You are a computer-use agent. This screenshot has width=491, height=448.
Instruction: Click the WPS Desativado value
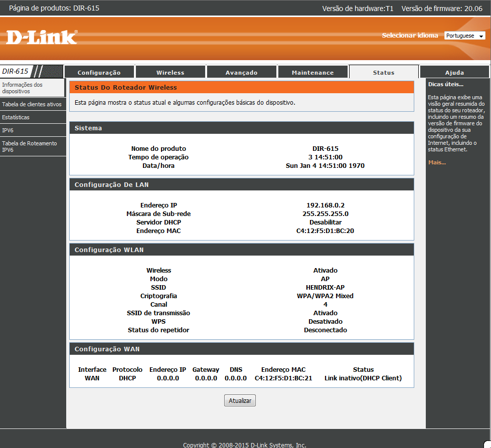[x=325, y=322]
